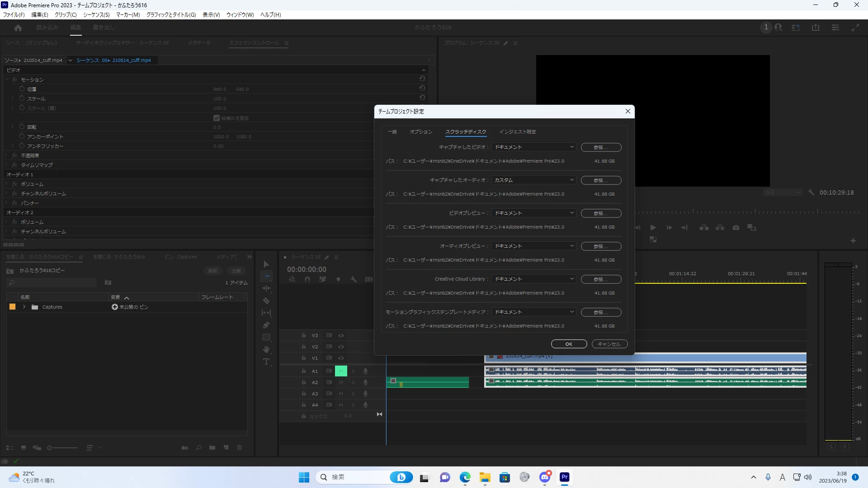Image resolution: width=868 pixels, height=488 pixels.
Task: Open the ビデオプレビュー location dropdown
Action: pos(533,213)
